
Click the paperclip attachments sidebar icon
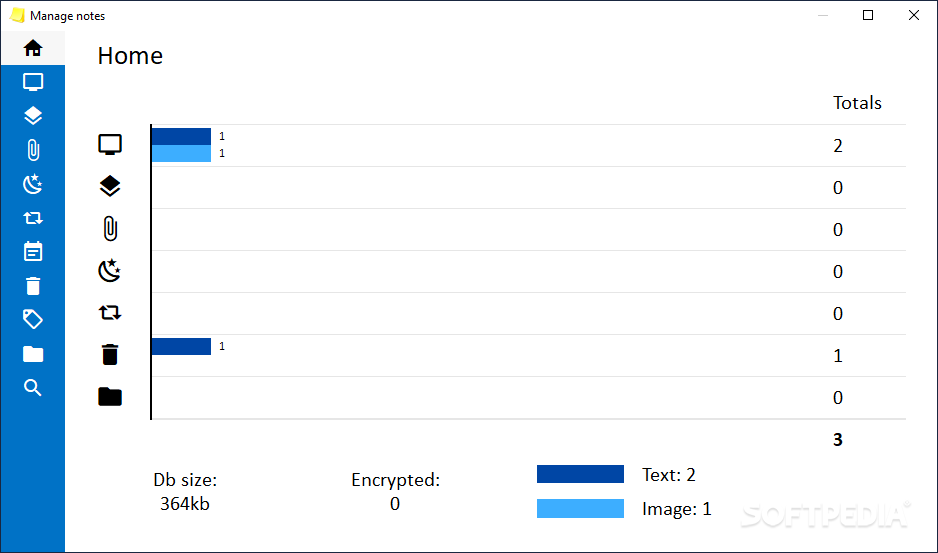tap(33, 150)
